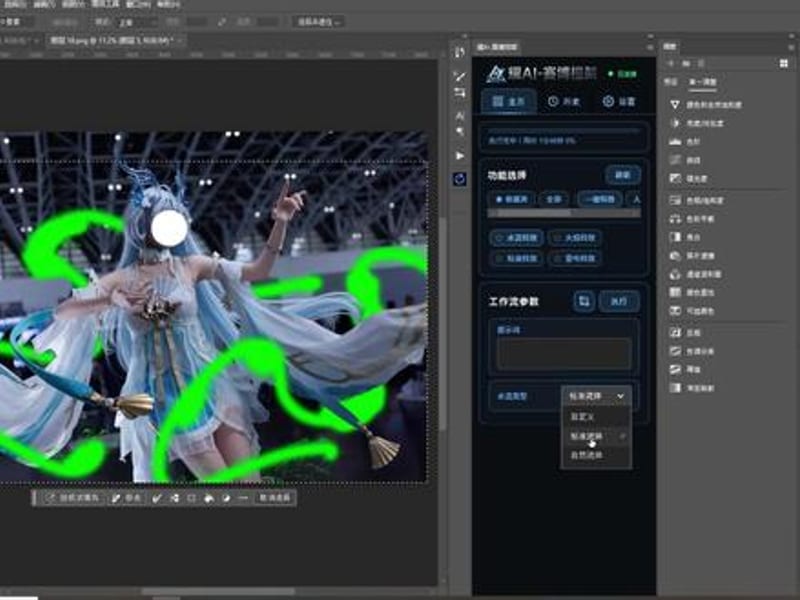Screen dimensions: 800x600
Task: Click the play arrow icon in panel strip
Action: point(459,156)
